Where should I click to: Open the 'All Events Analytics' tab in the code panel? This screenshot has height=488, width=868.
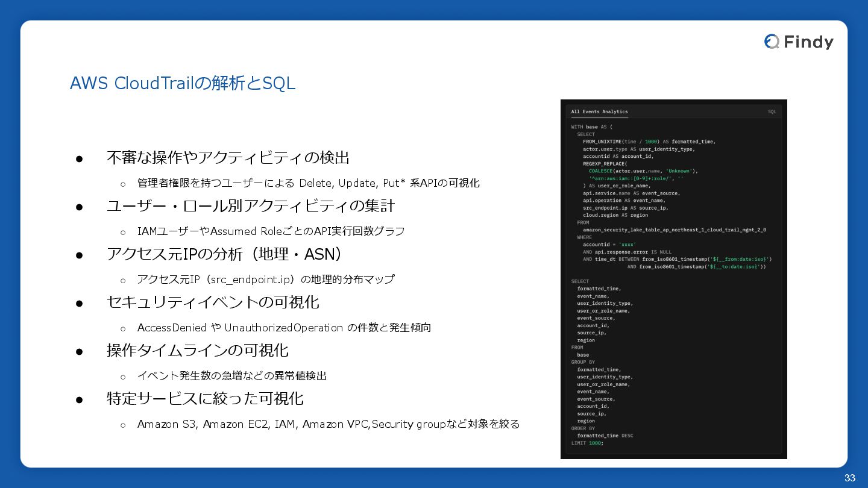pyautogui.click(x=599, y=111)
